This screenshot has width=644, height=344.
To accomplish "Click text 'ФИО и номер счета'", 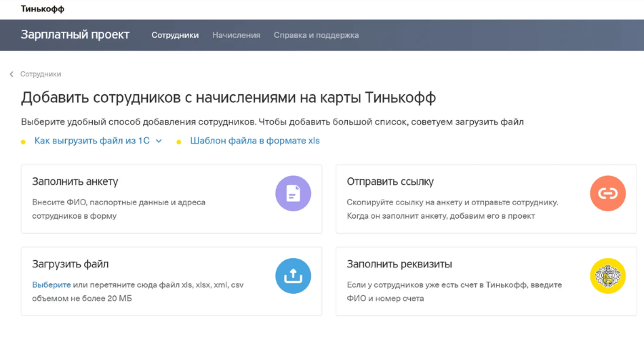I will tap(385, 299).
